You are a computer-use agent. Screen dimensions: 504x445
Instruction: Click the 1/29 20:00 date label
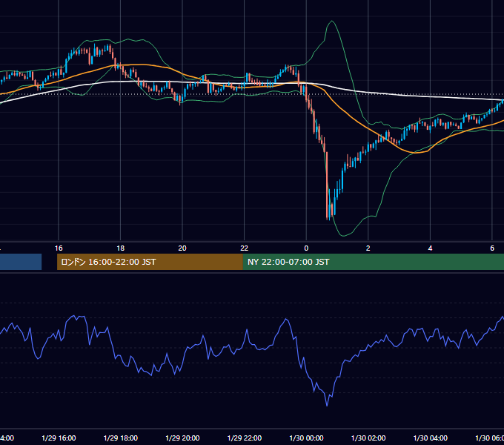pos(182,438)
